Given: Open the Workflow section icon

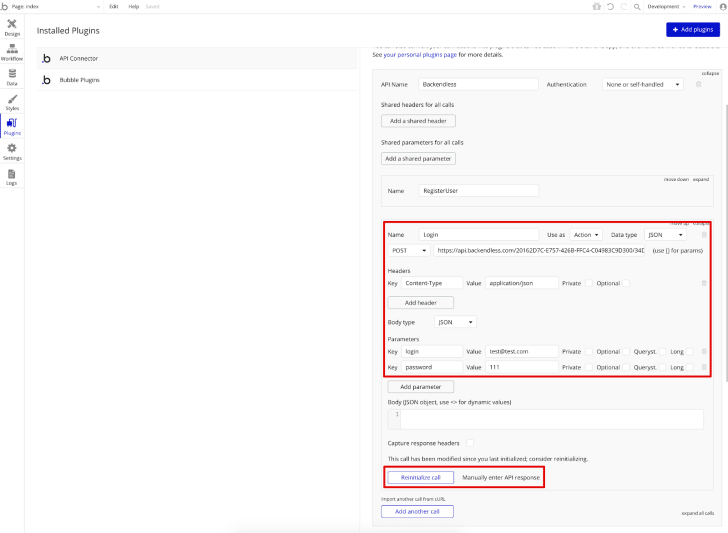Looking at the screenshot, I should click(x=12, y=52).
